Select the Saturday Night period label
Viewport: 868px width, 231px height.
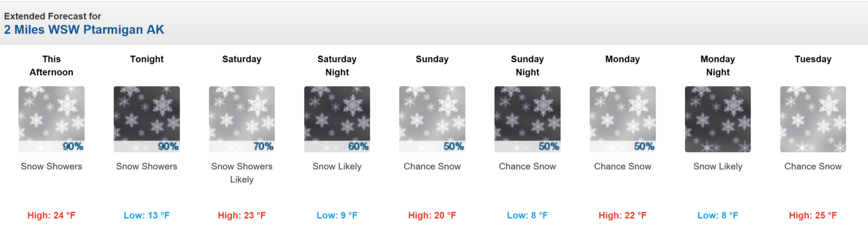coord(337,66)
